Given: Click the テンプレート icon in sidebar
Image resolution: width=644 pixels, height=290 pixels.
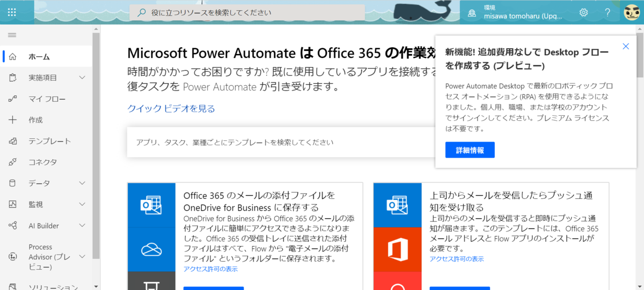Looking at the screenshot, I should pyautogui.click(x=13, y=141).
